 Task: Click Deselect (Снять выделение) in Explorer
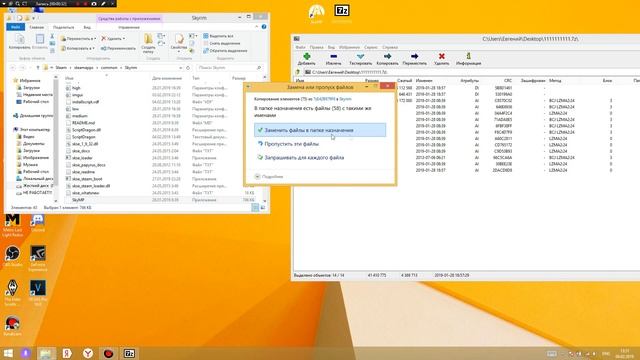[x=221, y=43]
